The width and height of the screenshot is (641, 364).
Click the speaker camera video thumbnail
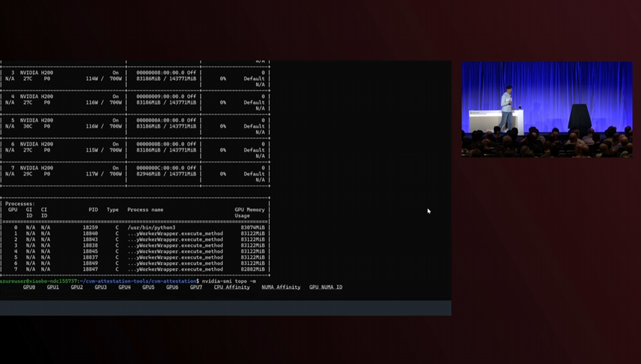547,109
